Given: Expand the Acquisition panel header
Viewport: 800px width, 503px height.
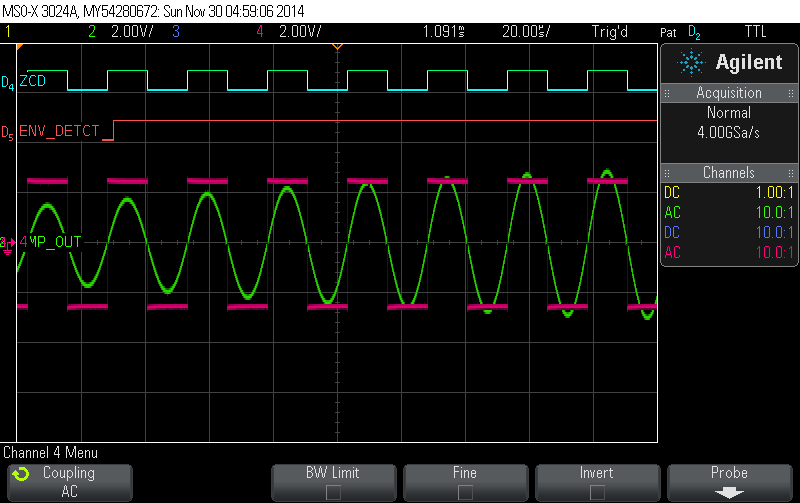Looking at the screenshot, I should pyautogui.click(x=729, y=93).
